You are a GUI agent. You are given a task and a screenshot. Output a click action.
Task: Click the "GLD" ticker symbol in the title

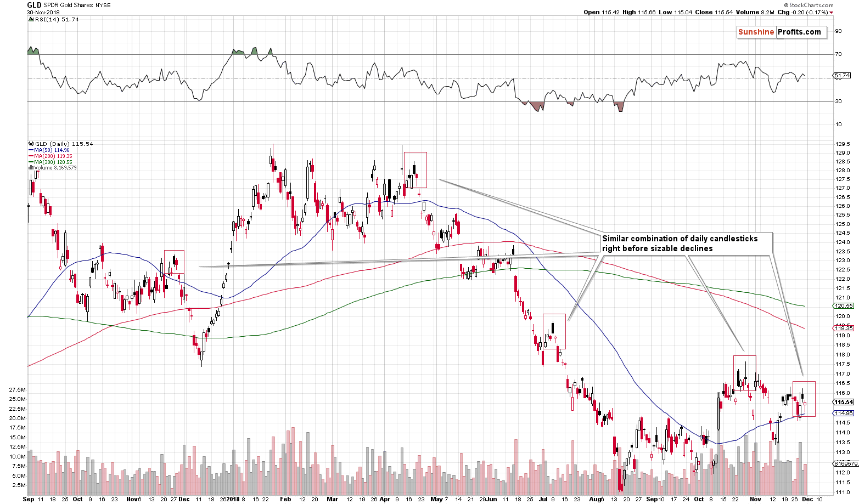pos(34,5)
